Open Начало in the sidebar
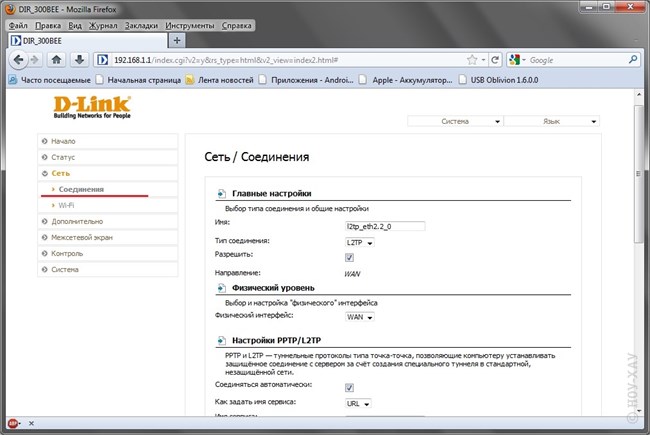Viewport: 650px width, 435px height. coord(108,141)
